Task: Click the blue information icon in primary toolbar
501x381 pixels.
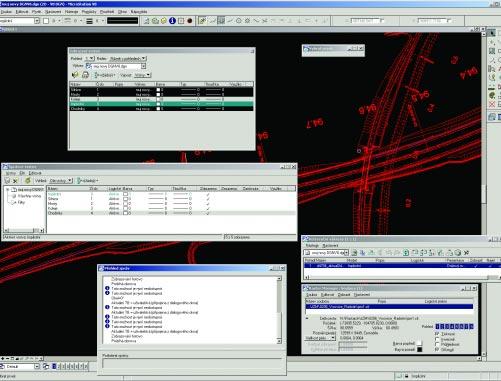Action: click(x=172, y=21)
